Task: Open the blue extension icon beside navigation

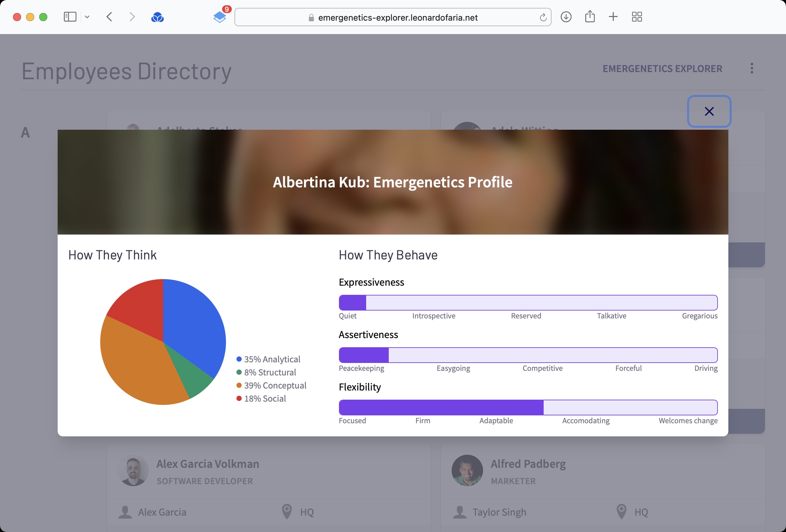Action: coord(157,17)
